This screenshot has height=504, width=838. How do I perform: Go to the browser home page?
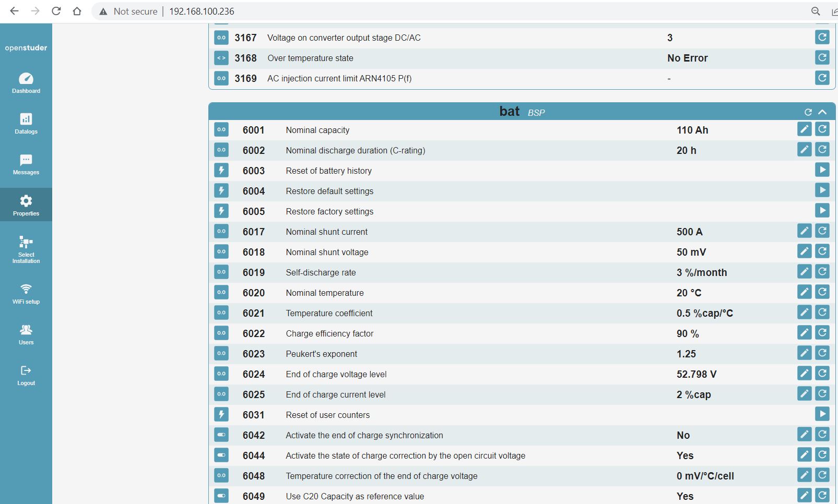pos(77,11)
